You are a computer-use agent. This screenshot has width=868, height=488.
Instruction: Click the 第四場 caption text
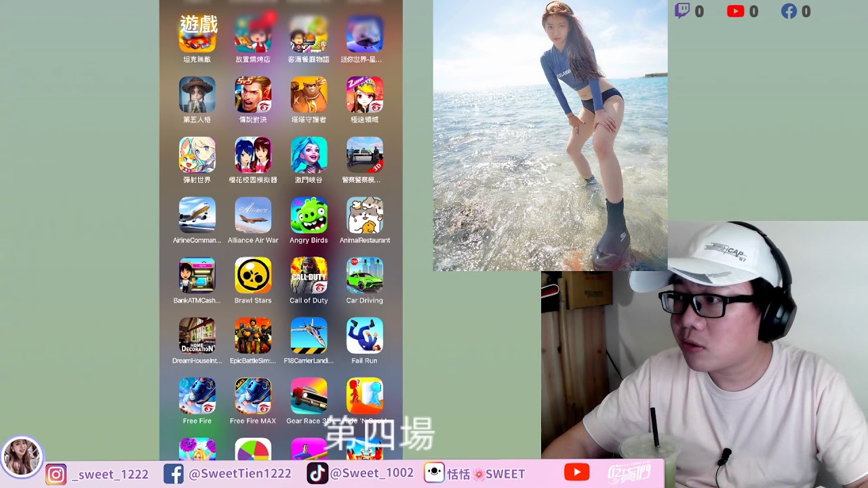(x=380, y=434)
